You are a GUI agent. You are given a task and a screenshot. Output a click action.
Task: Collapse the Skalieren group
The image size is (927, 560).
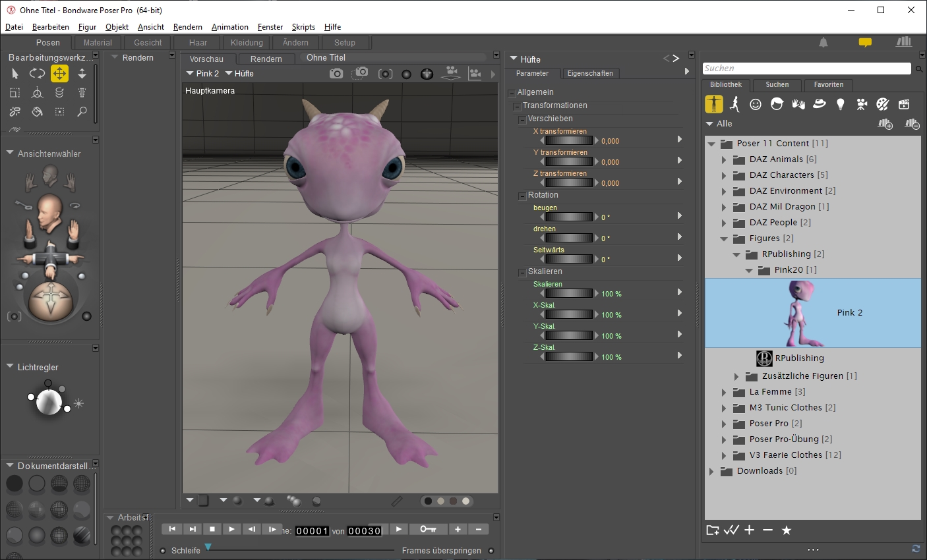click(x=522, y=273)
